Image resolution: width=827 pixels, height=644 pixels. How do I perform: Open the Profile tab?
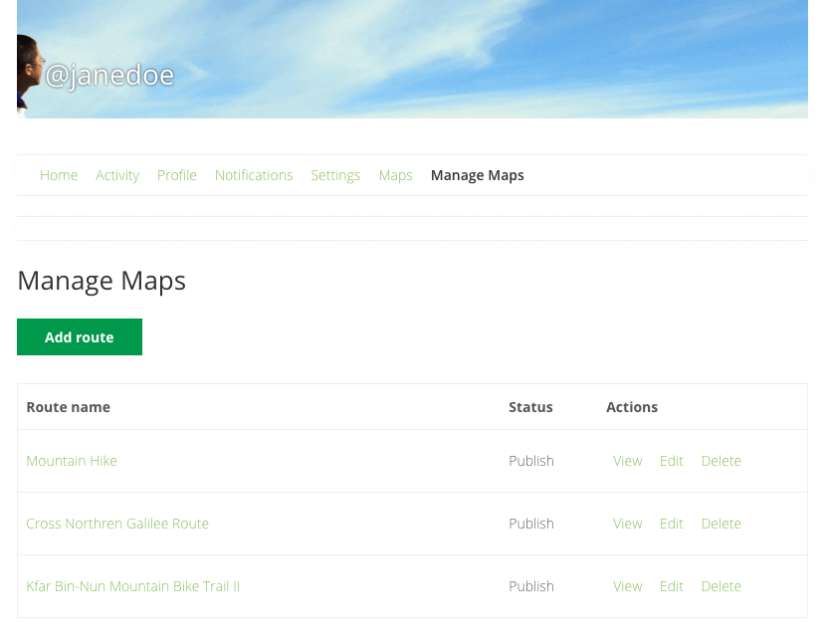[177, 175]
